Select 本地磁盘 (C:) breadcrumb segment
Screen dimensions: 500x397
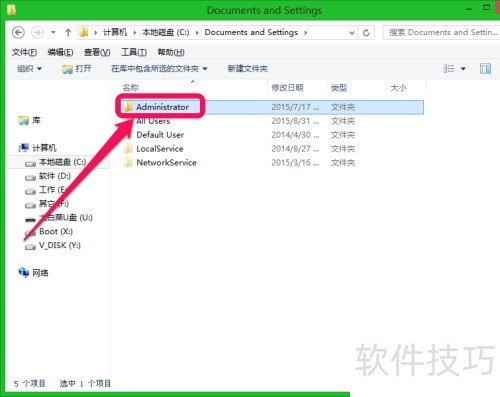click(166, 32)
